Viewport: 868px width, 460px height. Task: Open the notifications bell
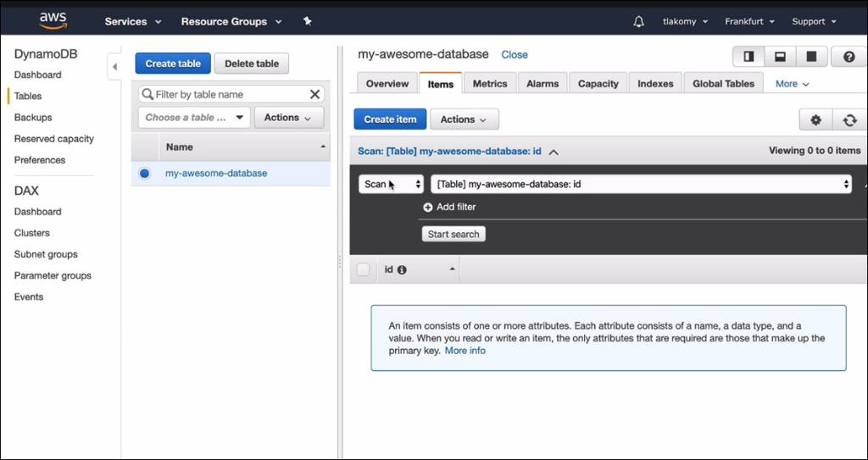pyautogui.click(x=638, y=21)
